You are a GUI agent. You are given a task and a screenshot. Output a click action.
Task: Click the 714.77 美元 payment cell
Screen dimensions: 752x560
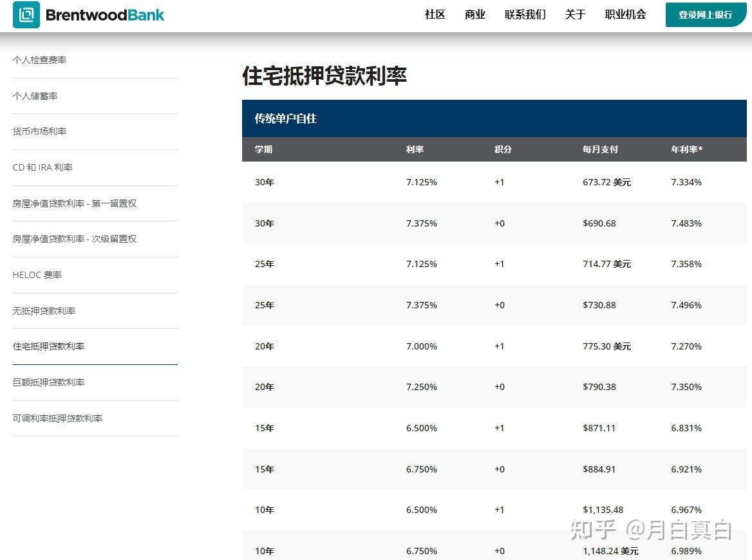point(606,264)
